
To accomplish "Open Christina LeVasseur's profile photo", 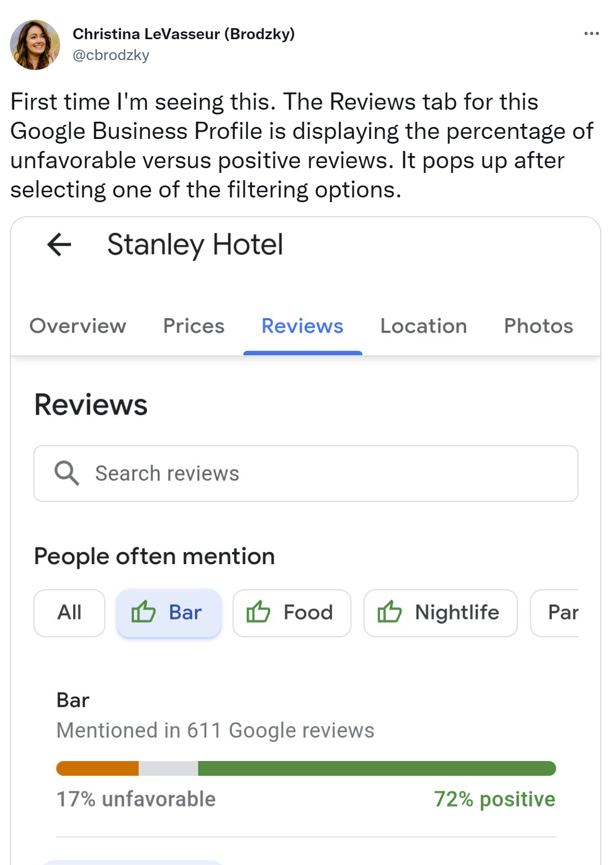I will pos(35,45).
